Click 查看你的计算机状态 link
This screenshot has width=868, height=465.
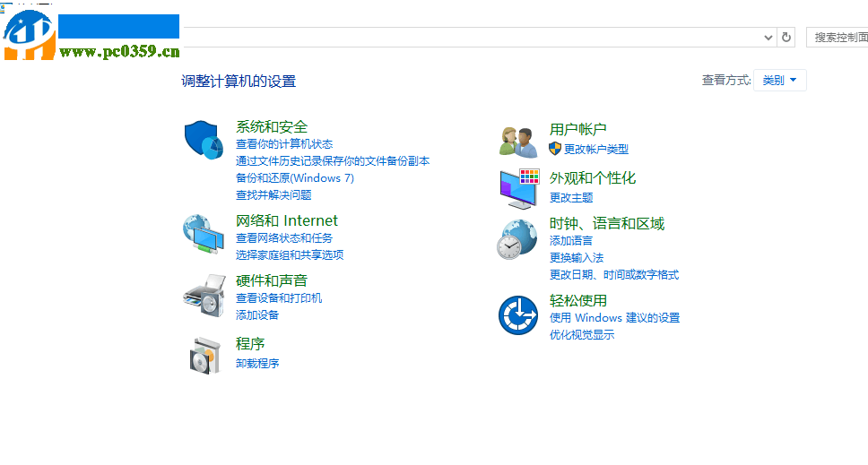(284, 144)
